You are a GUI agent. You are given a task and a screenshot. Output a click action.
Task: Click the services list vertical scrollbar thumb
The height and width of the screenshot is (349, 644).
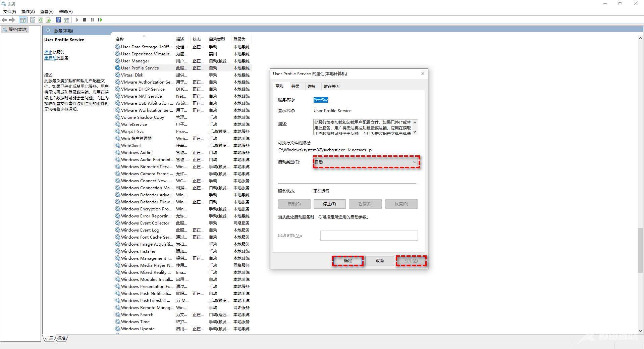tap(641, 251)
